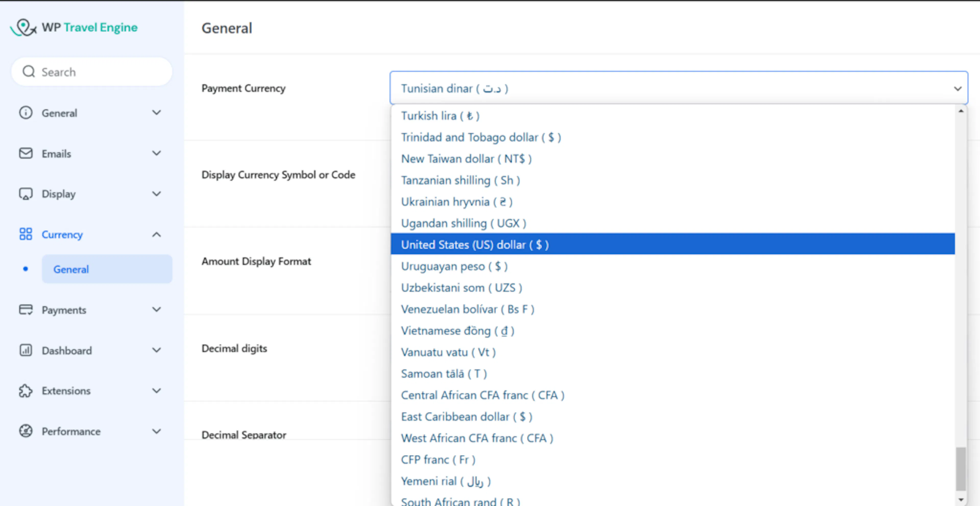Open the Payment Currency dropdown
The image size is (980, 506).
click(679, 88)
